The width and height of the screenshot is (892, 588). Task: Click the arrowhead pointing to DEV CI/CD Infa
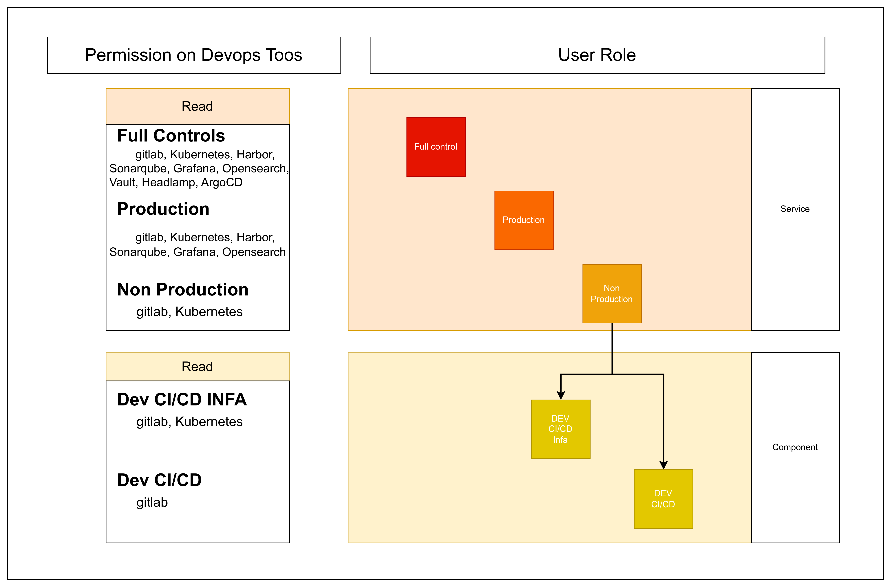pos(561,395)
